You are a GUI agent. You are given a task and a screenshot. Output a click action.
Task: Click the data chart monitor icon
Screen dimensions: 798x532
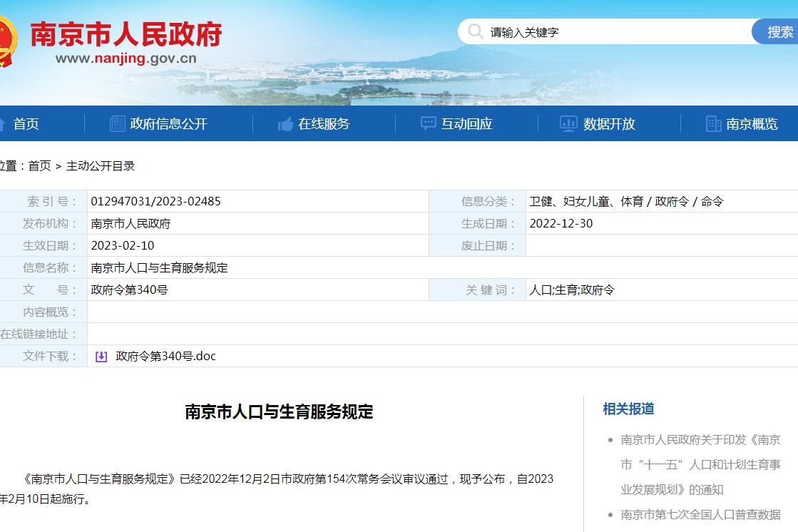(568, 124)
